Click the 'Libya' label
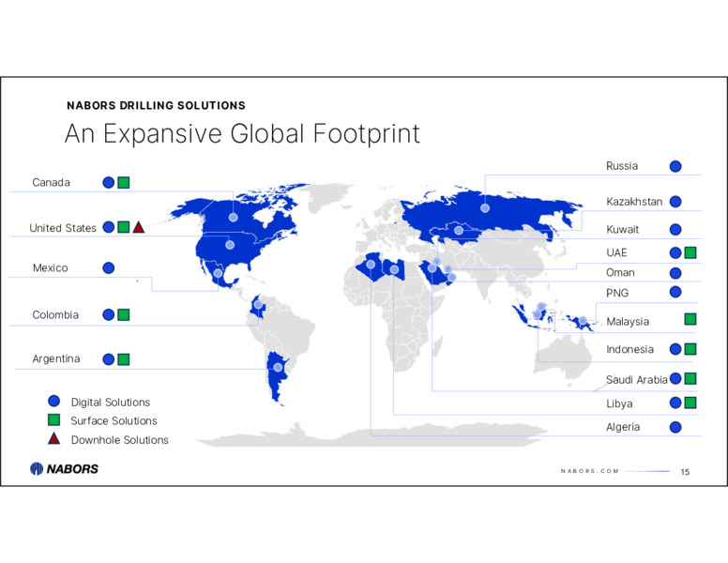728x563 pixels. (x=619, y=403)
